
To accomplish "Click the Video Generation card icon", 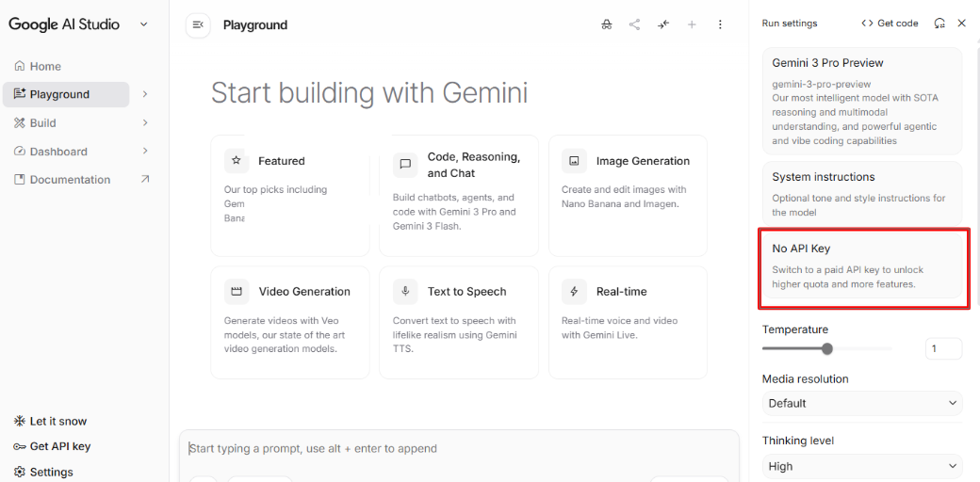I will pyautogui.click(x=237, y=292).
